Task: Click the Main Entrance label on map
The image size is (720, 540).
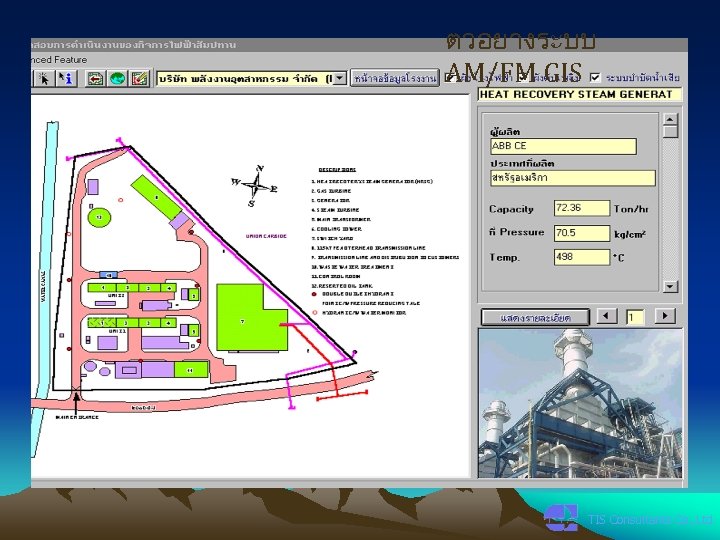Action: coord(77,417)
